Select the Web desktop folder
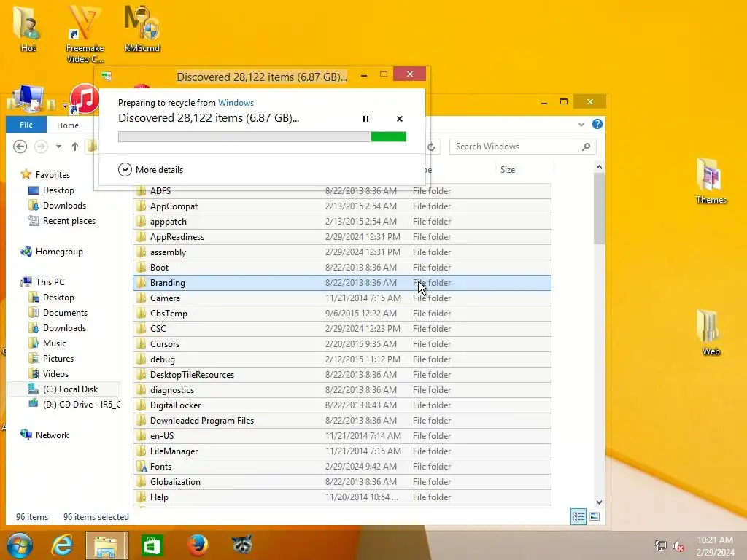The height and width of the screenshot is (560, 747). 711,332
